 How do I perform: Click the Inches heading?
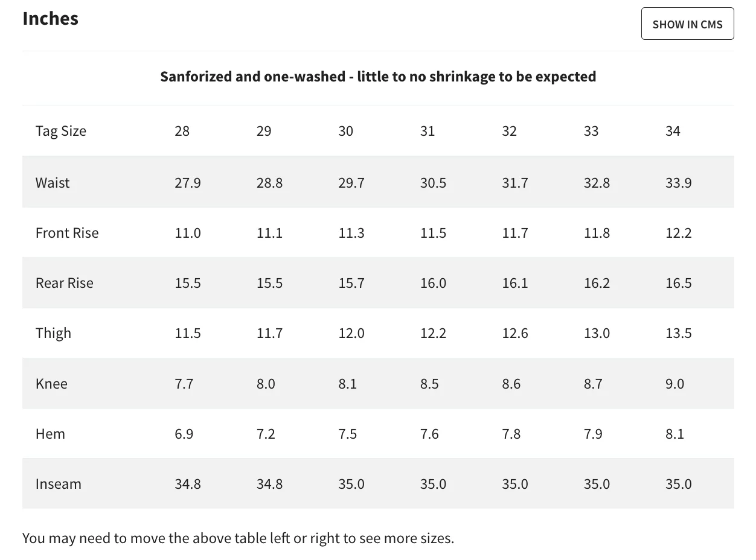pyautogui.click(x=51, y=18)
